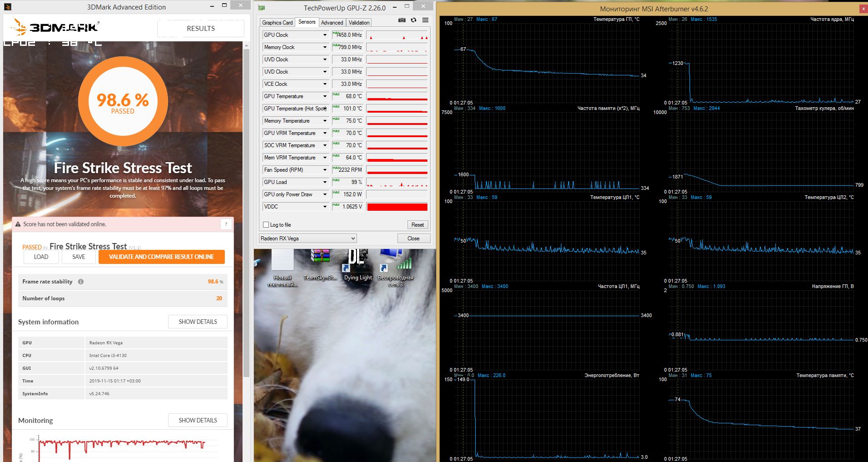Image resolution: width=868 pixels, height=462 pixels.
Task: Open the Memory Temperature sensor dropdown
Action: tap(325, 121)
